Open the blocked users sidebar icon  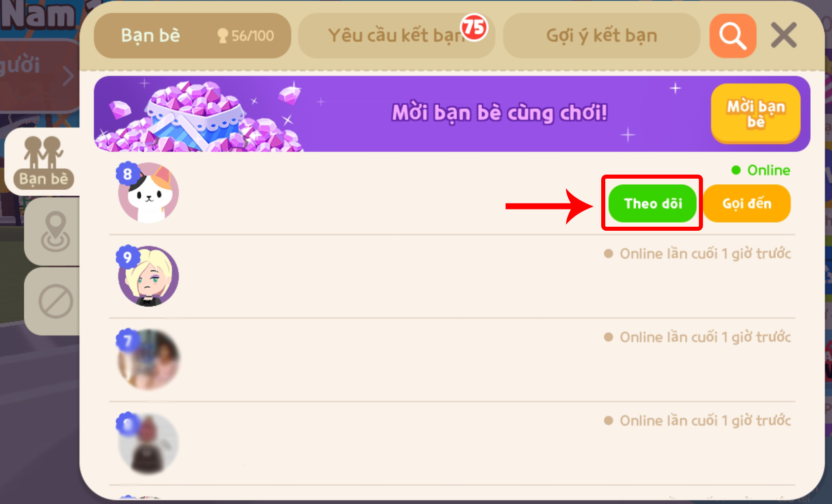[x=55, y=301]
